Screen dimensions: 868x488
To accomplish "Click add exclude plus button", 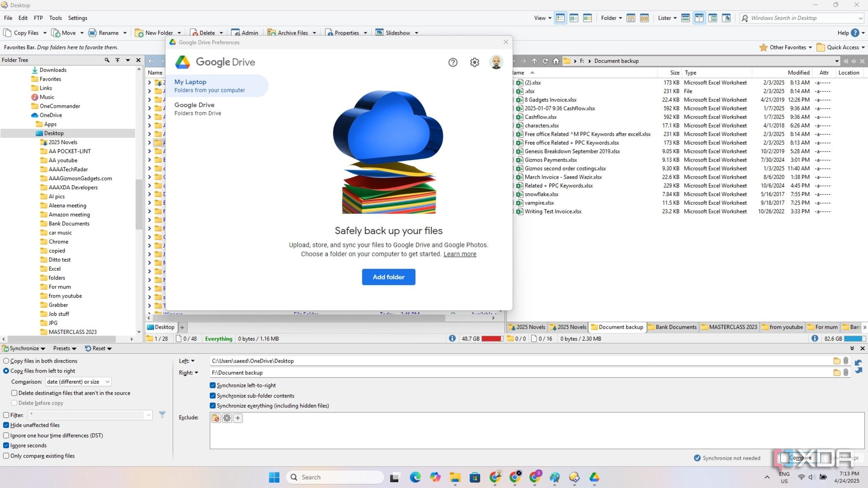I will click(238, 418).
